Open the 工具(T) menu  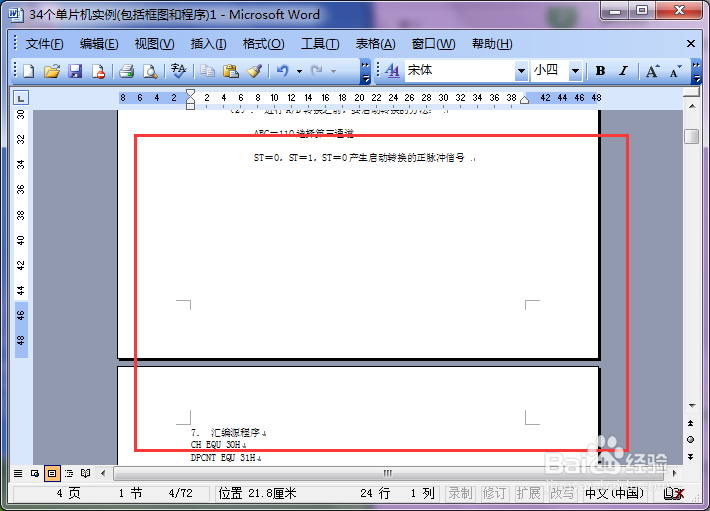pos(320,44)
